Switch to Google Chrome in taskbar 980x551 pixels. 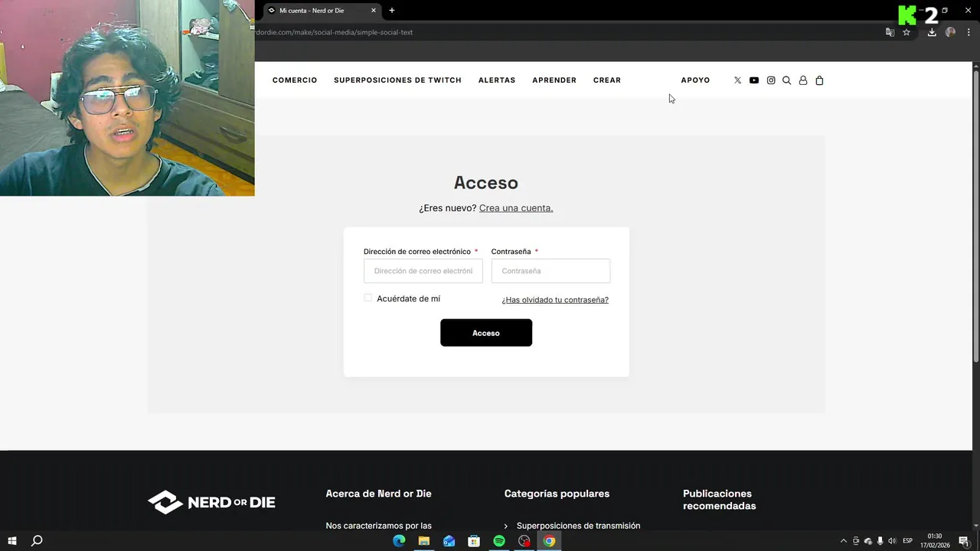[x=549, y=541]
